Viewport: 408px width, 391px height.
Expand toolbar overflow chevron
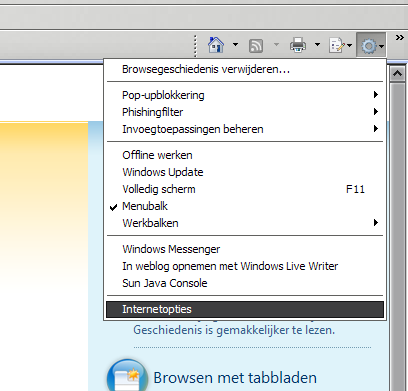tap(399, 37)
